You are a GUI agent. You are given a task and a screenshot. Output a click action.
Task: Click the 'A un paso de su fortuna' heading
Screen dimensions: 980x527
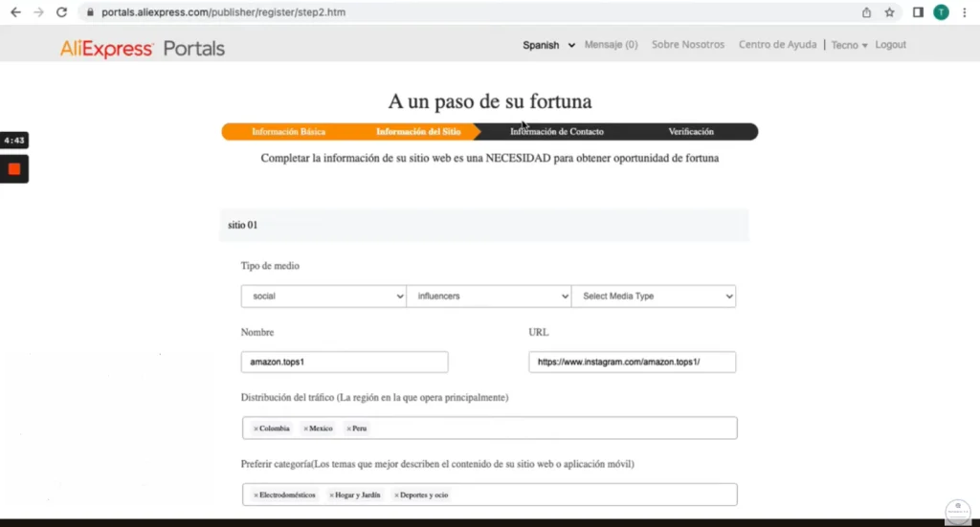tap(489, 101)
